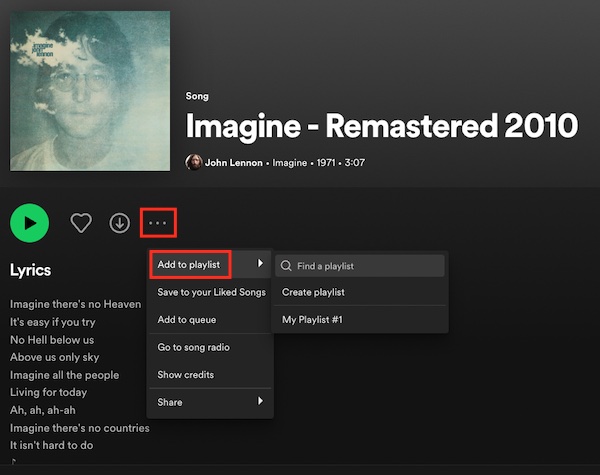Choose Save to your Liked Songs

click(211, 292)
